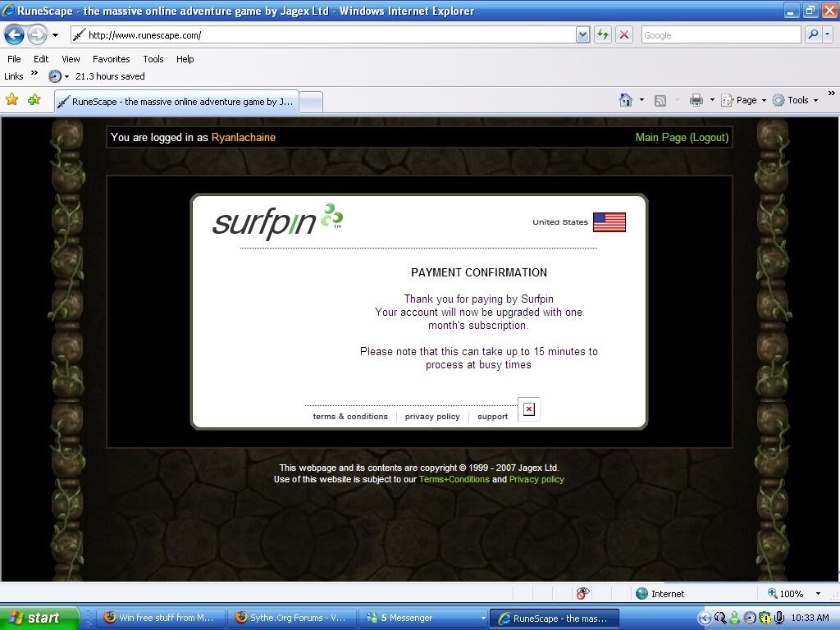Open the Page command menu
Viewport: 840px width, 630px height.
coord(743,100)
